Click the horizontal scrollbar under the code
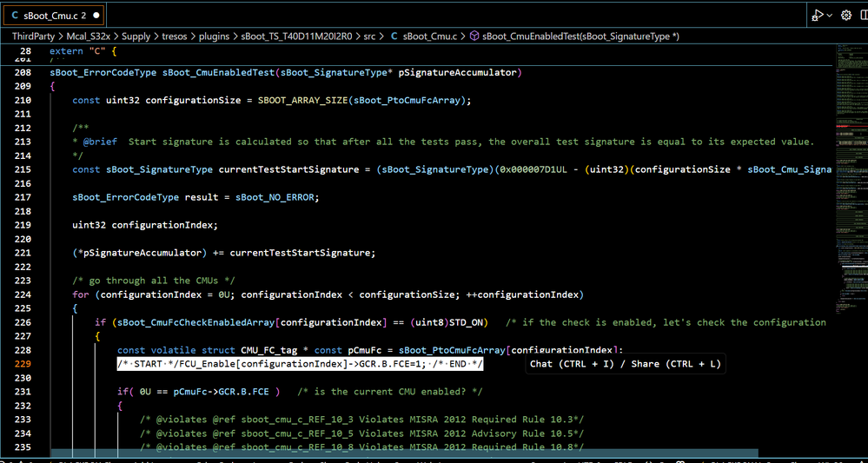Image resolution: width=868 pixels, height=463 pixels. (x=404, y=453)
